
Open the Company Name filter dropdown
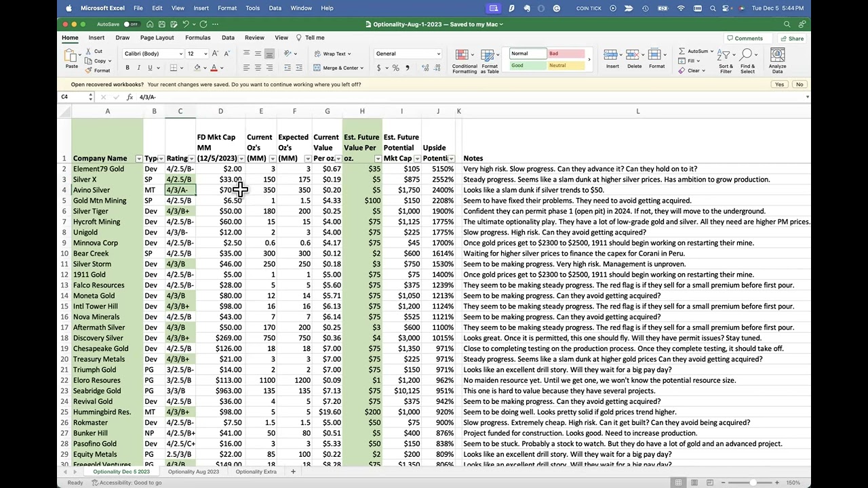click(139, 159)
